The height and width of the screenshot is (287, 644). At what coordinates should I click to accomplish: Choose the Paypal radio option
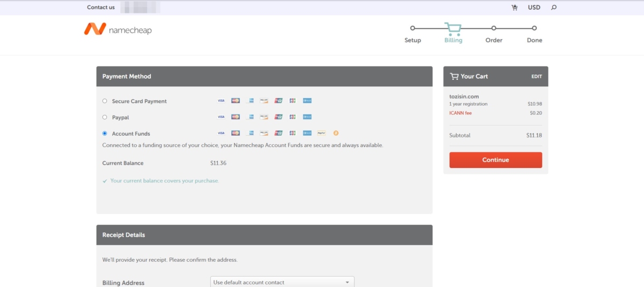(105, 117)
